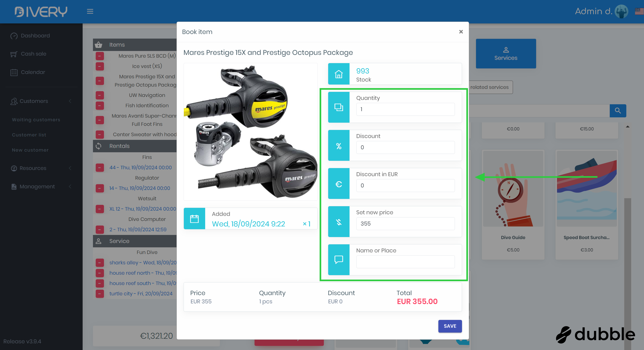Click the hamburger menu icon
Viewport: 644px width, 350px height.
90,11
